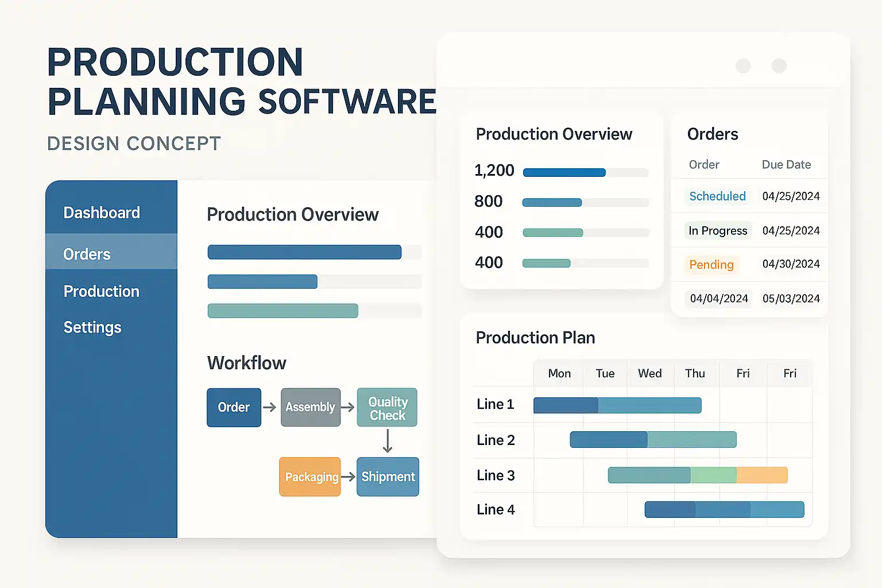The width and height of the screenshot is (882, 588).
Task: Select due date 04/30/2024
Action: coord(791,264)
